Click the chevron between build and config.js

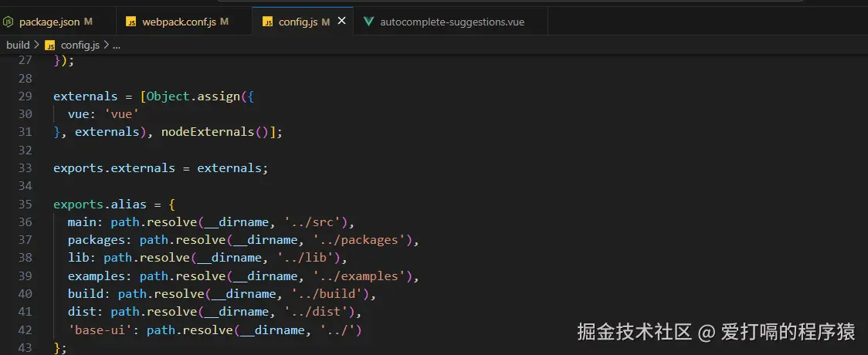point(36,46)
